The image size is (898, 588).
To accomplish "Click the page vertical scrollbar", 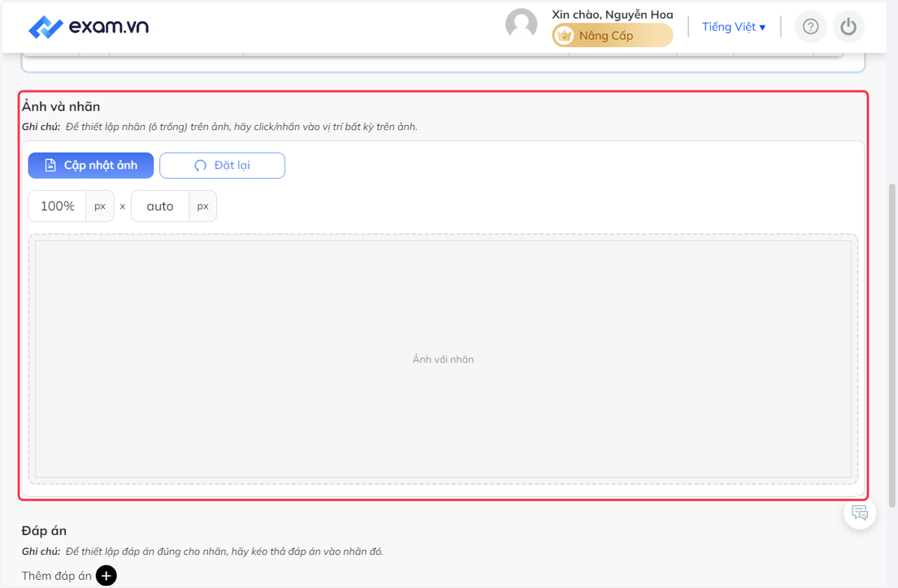I will [892, 344].
